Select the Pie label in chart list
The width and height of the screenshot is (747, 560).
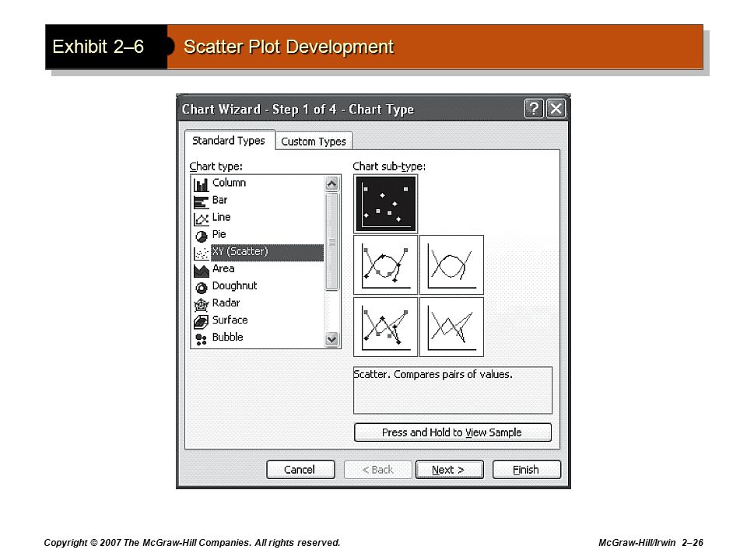pos(219,234)
